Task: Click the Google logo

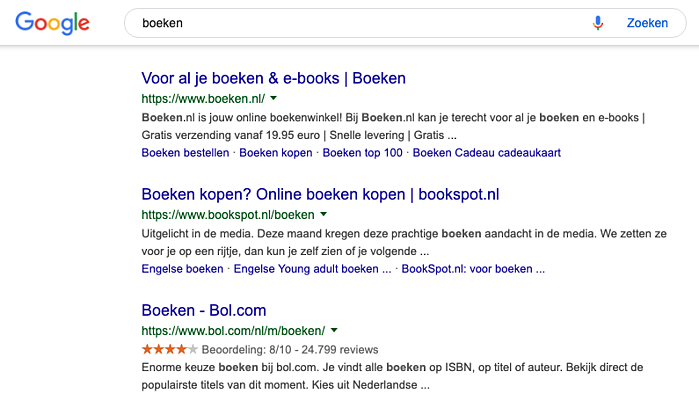Action: point(52,23)
